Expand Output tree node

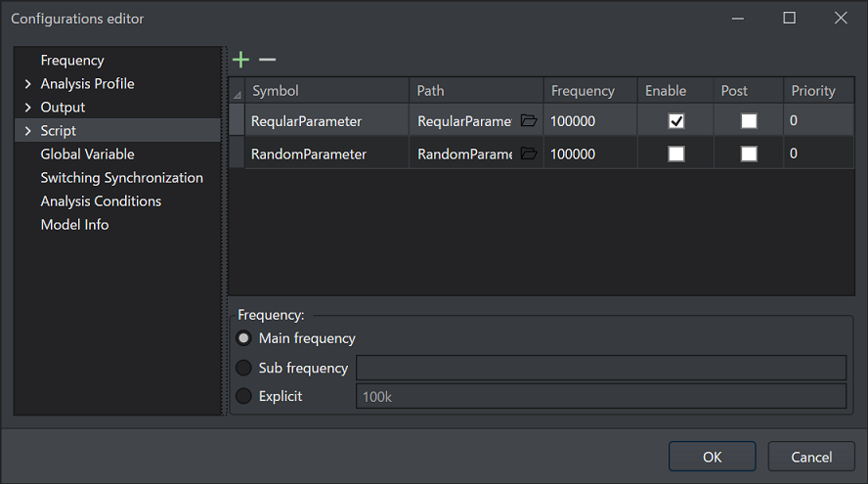coord(27,108)
